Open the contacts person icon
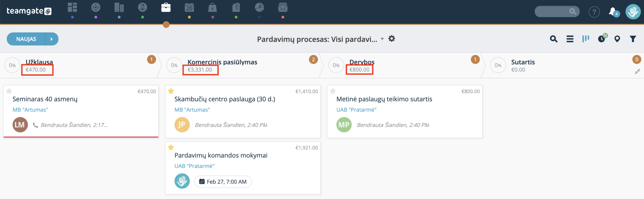 pyautogui.click(x=142, y=8)
